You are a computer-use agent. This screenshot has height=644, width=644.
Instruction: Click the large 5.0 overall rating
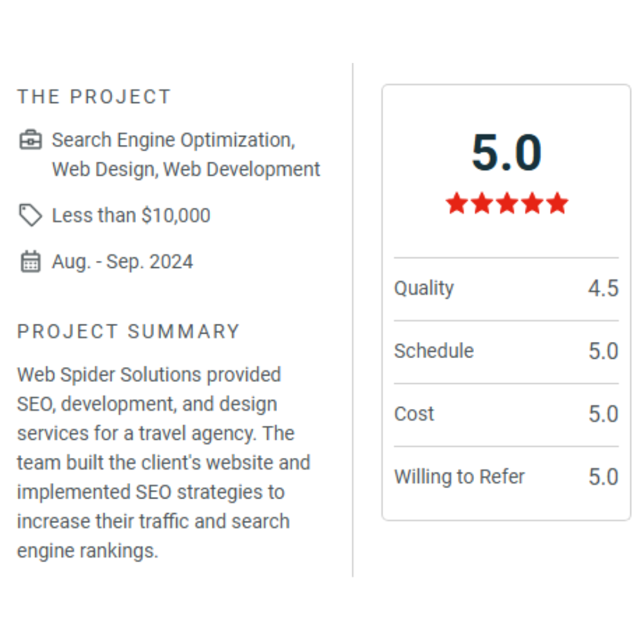click(506, 153)
